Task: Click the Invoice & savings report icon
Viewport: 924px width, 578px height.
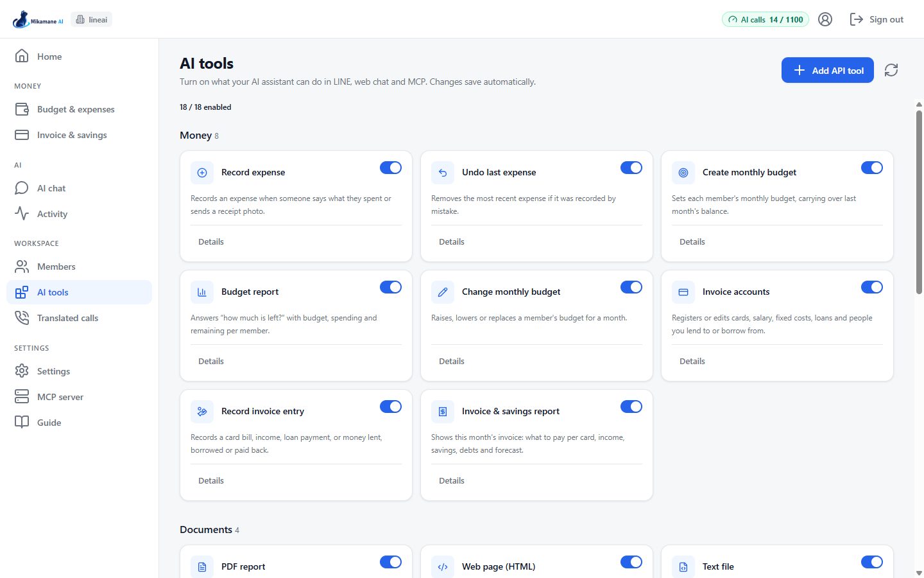Action: pos(443,412)
